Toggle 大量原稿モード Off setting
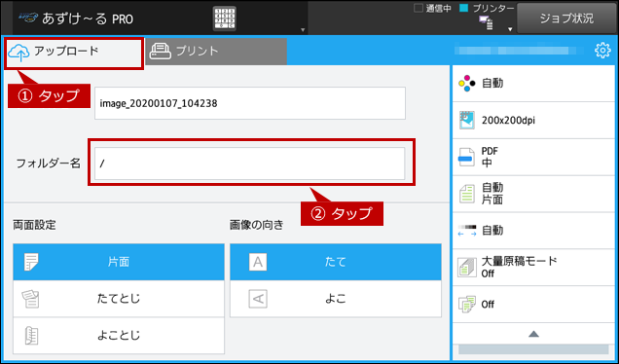Image resolution: width=619 pixels, height=364 pixels. click(533, 268)
